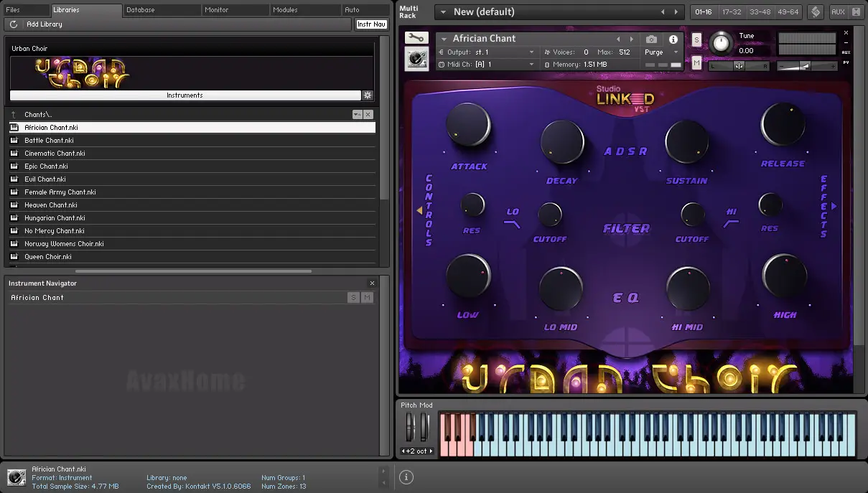Open the instrument info icon
Image resolution: width=868 pixels, height=493 pixels.
673,39
